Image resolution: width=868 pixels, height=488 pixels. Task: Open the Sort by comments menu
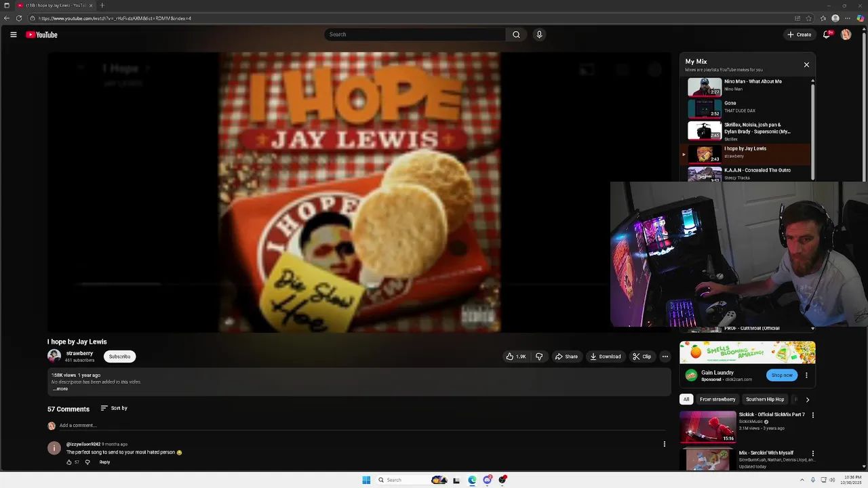point(114,408)
